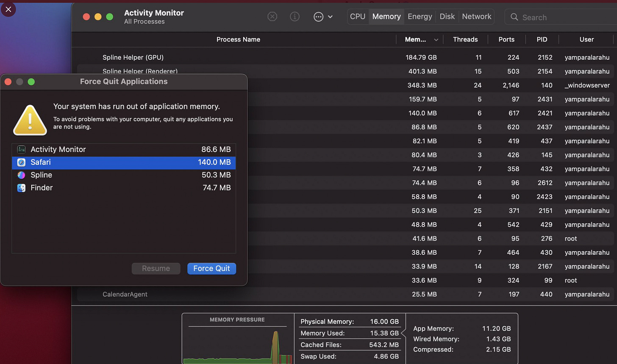
Task: Click the 401.3 MB memory cell
Action: [x=422, y=71]
